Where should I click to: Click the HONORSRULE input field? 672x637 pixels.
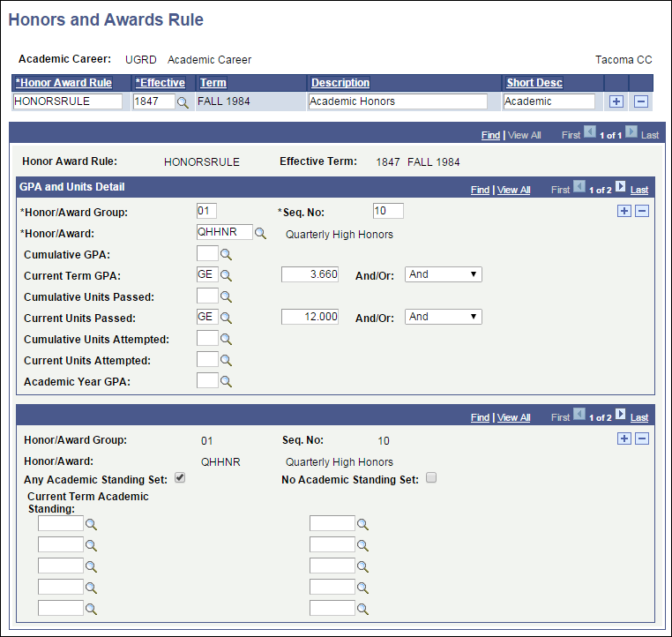[68, 101]
